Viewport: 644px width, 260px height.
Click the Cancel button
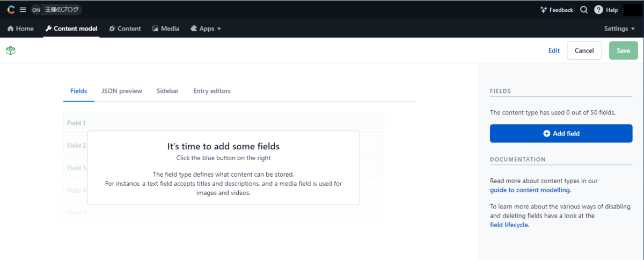point(584,50)
